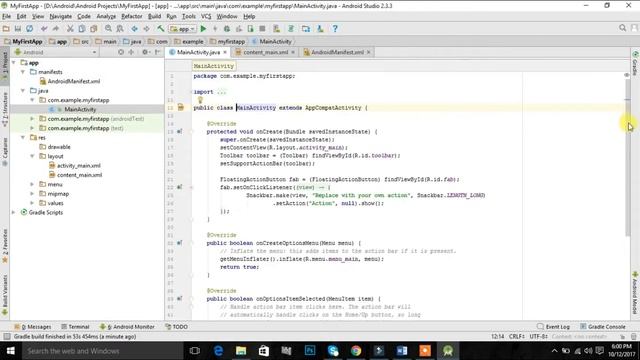Expand the Gradle Scripts node
The height and width of the screenshot is (360, 640).
tap(13, 213)
